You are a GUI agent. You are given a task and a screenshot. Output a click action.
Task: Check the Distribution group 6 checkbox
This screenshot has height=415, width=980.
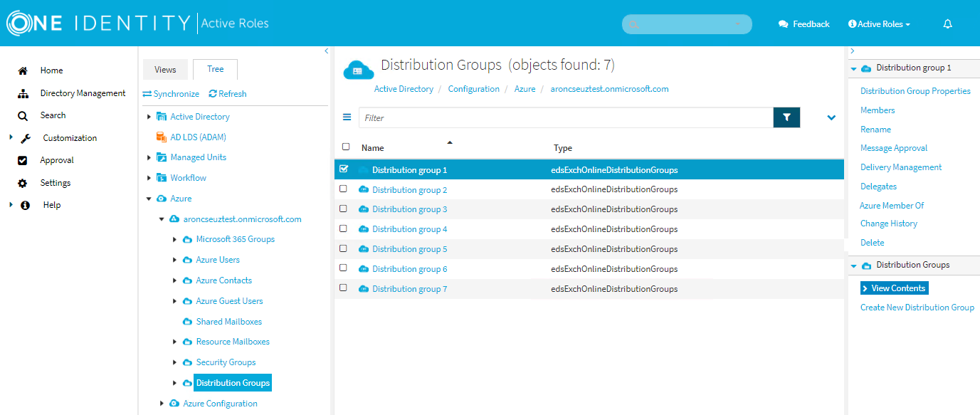(x=344, y=268)
